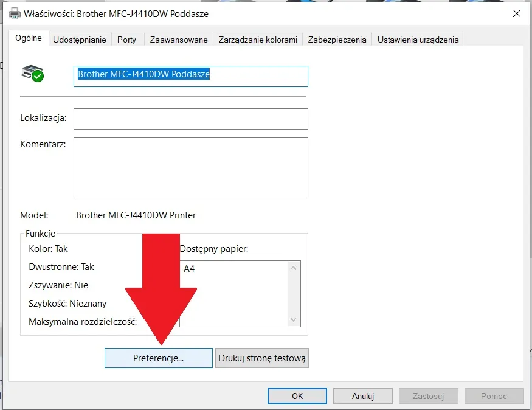Open the Ustawienia urządzenia tab
The width and height of the screenshot is (532, 410).
pyautogui.click(x=418, y=40)
